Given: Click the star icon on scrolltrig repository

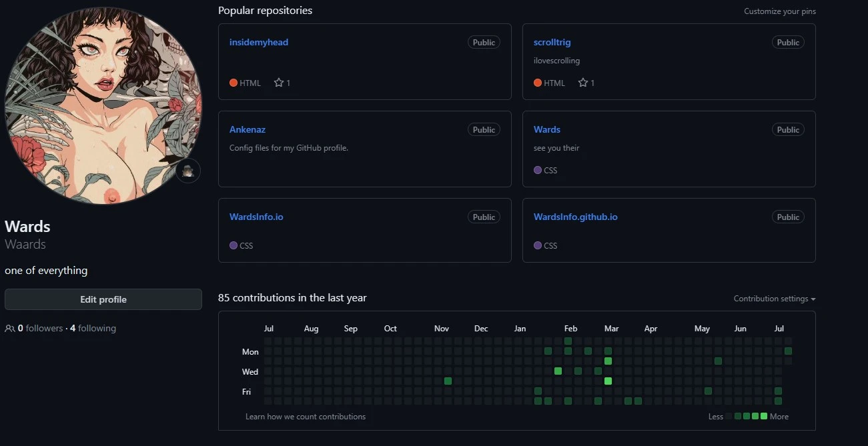Looking at the screenshot, I should pyautogui.click(x=583, y=83).
